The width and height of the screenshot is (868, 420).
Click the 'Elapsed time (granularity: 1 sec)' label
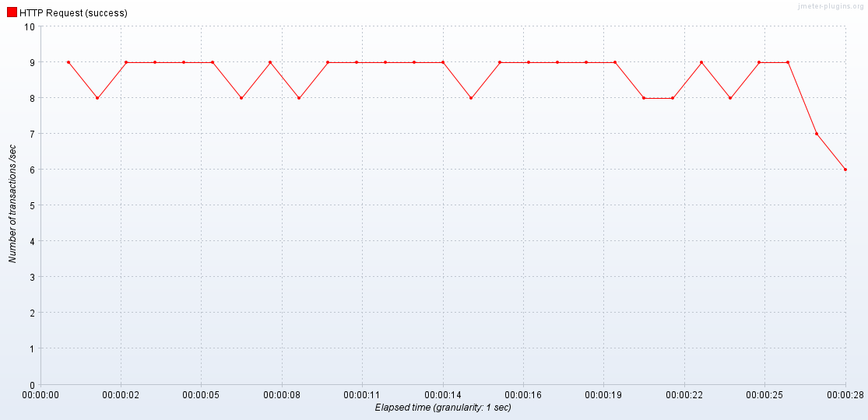click(443, 408)
